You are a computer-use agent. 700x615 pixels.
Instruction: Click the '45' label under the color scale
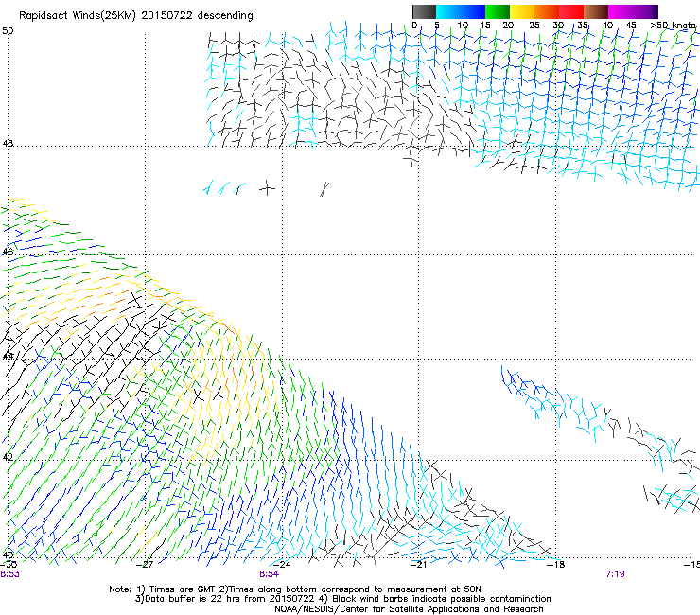coord(631,26)
